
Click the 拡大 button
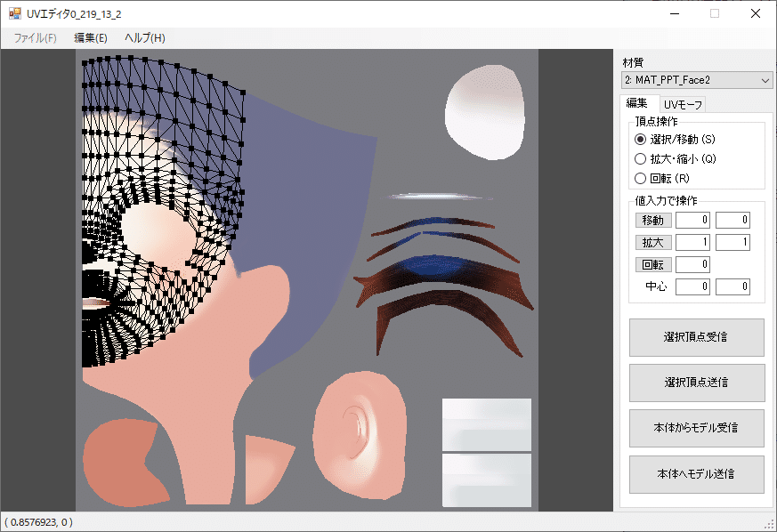[653, 242]
